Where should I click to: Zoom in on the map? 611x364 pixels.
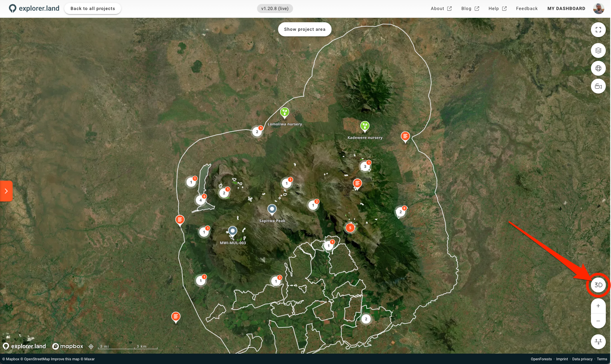(598, 306)
